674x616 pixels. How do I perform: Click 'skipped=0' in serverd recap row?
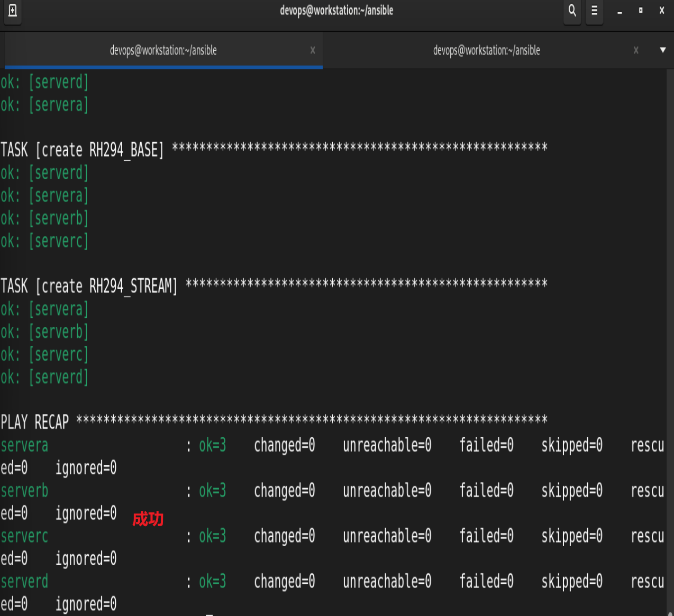(x=572, y=582)
